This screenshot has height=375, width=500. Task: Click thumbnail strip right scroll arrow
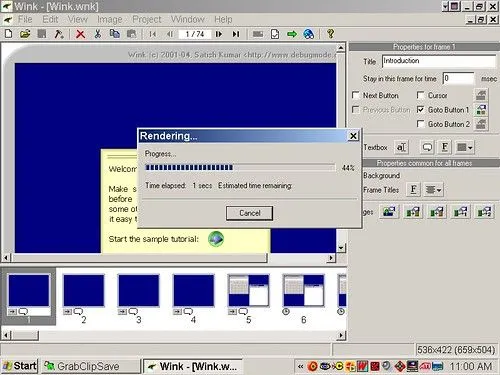341,335
